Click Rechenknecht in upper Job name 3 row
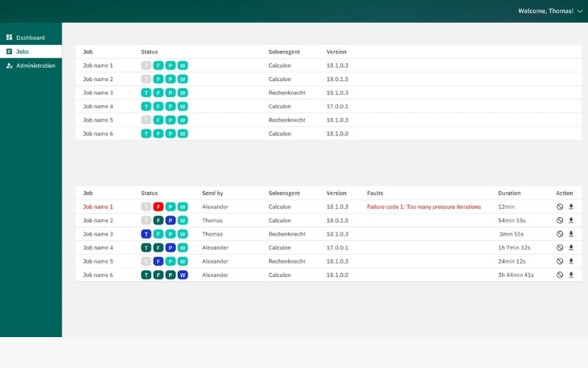The height and width of the screenshot is (368, 588). (287, 93)
